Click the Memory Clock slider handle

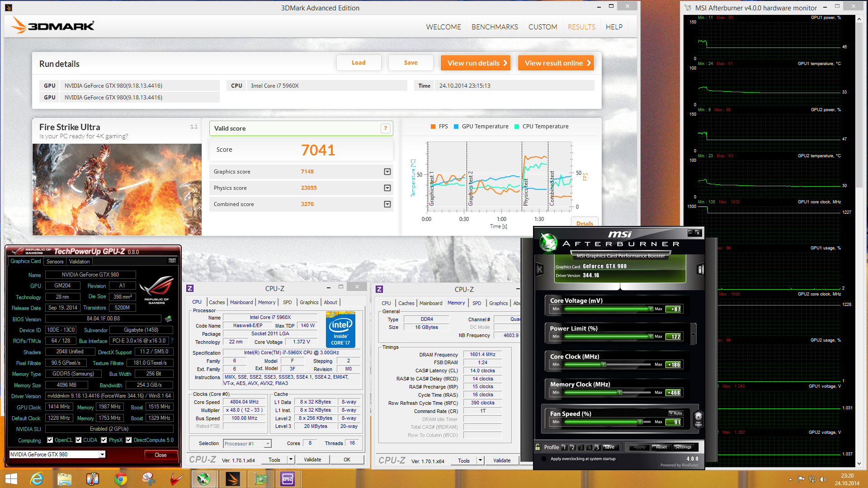tap(620, 392)
